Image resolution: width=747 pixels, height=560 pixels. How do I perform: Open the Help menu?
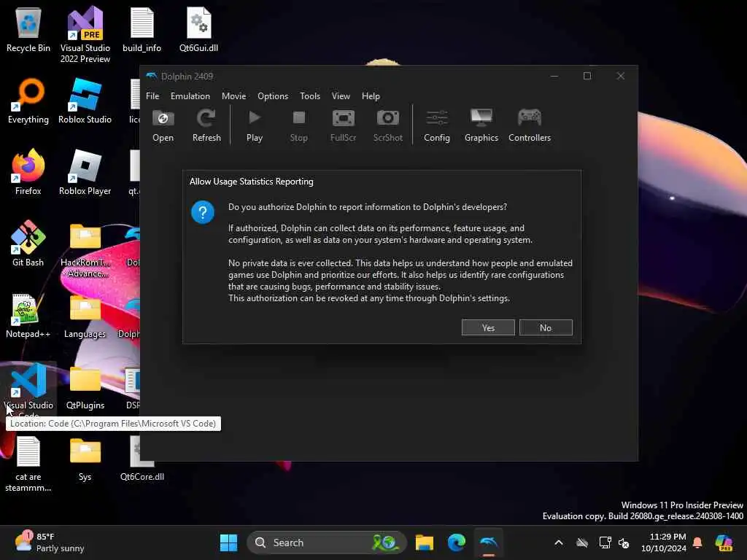tap(371, 96)
